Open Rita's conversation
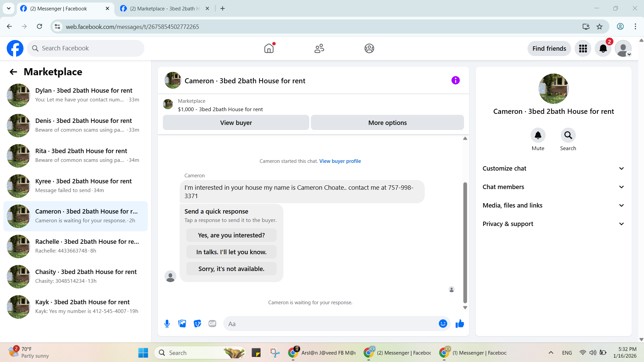The image size is (644, 362). (x=76, y=156)
